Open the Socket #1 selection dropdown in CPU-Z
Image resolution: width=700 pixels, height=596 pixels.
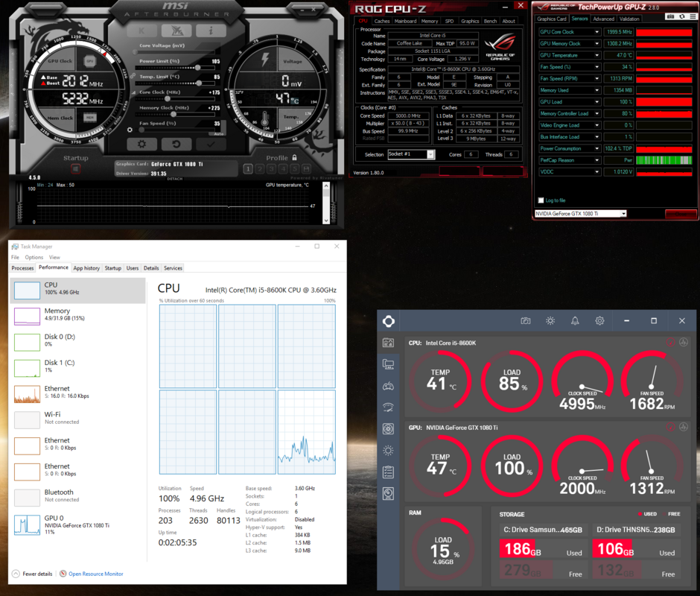pyautogui.click(x=411, y=154)
